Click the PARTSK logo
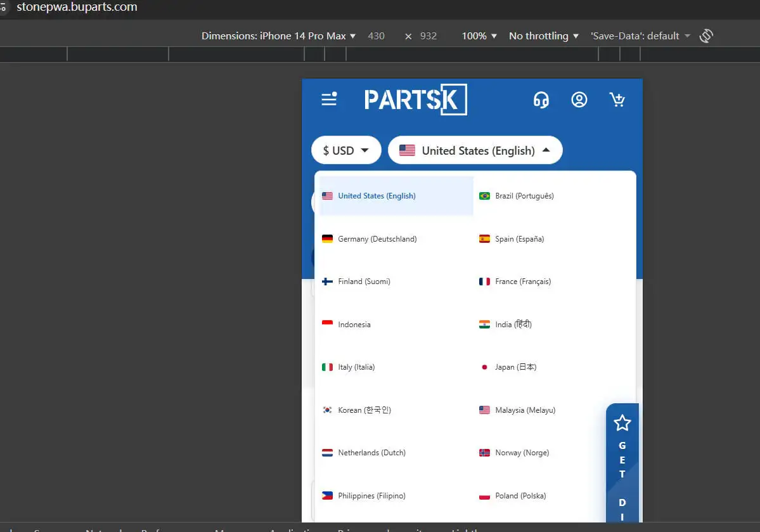760x532 pixels. [x=415, y=100]
